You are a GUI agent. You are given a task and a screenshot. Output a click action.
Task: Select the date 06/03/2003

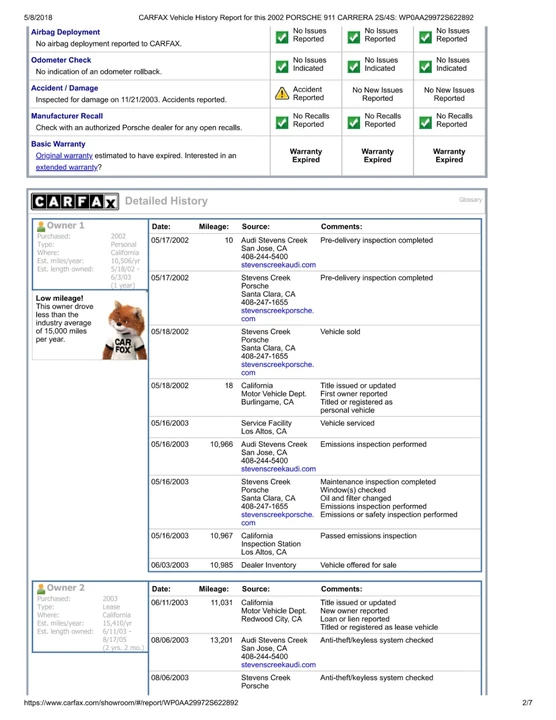click(170, 565)
